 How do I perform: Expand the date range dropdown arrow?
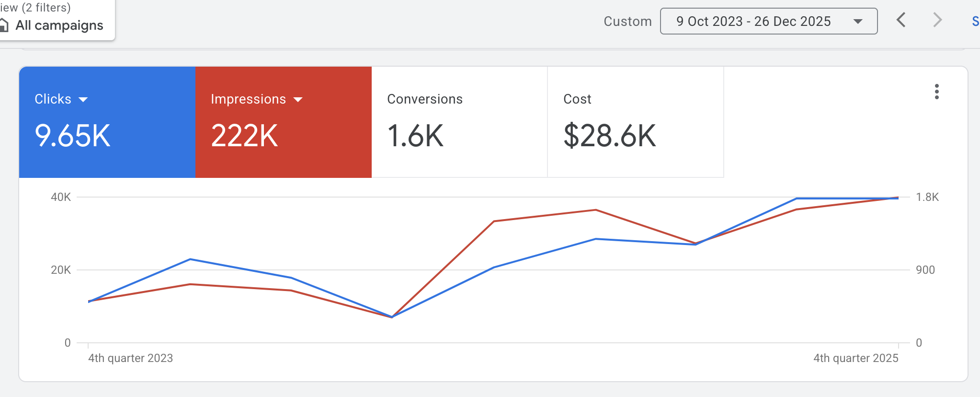pos(858,21)
